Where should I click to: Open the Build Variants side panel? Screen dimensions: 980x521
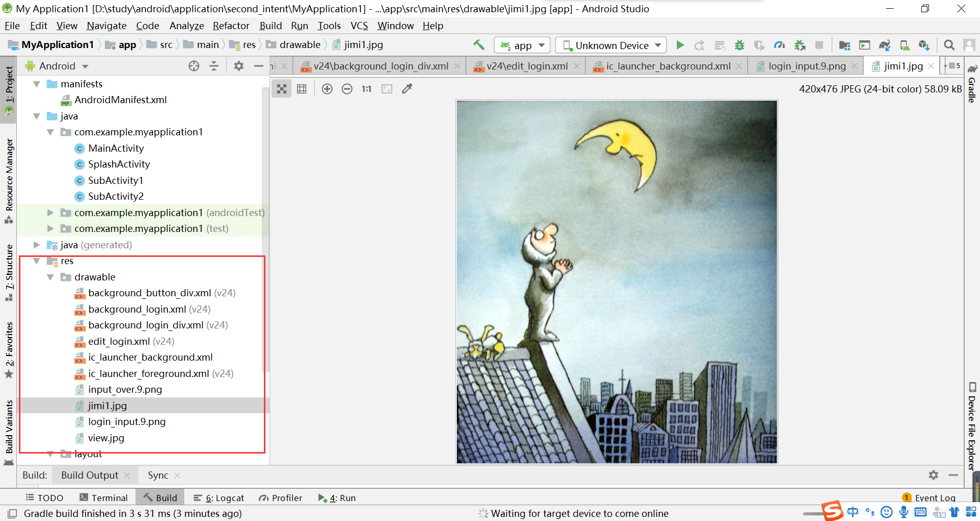pos(9,432)
